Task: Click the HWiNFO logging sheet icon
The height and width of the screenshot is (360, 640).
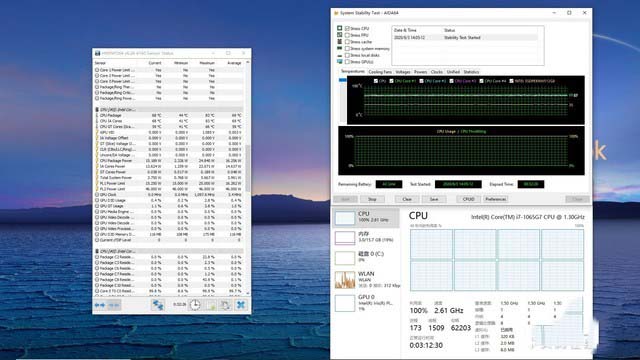Action: (x=211, y=305)
